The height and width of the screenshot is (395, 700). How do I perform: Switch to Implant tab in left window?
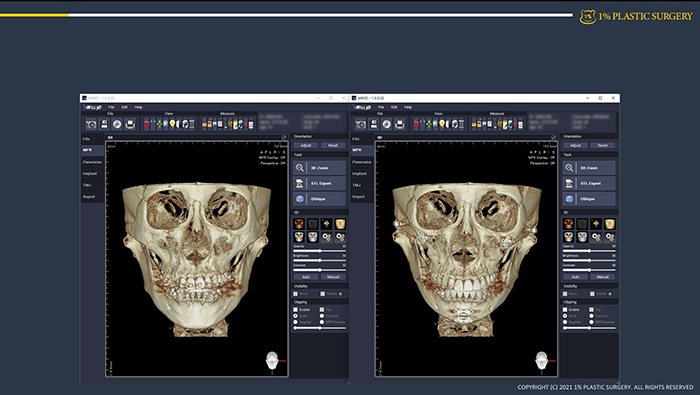[x=92, y=174]
